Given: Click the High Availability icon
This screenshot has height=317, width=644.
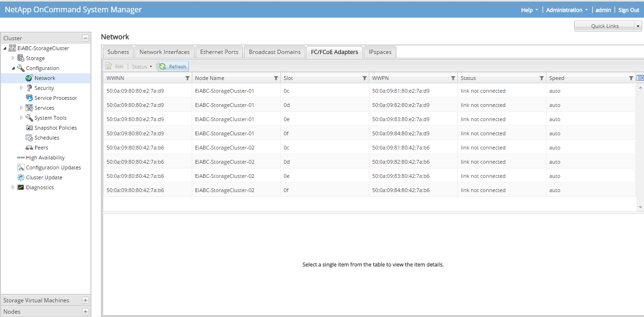Looking at the screenshot, I should (20, 158).
